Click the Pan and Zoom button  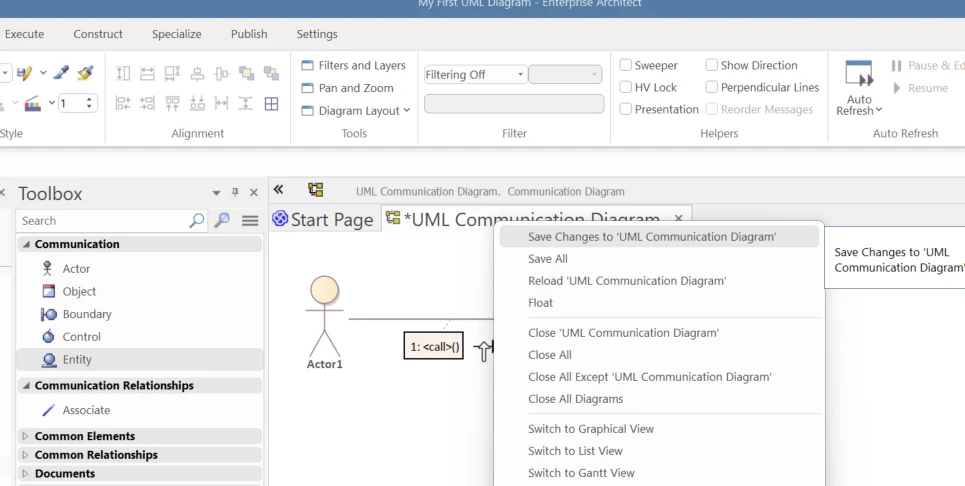(347, 88)
